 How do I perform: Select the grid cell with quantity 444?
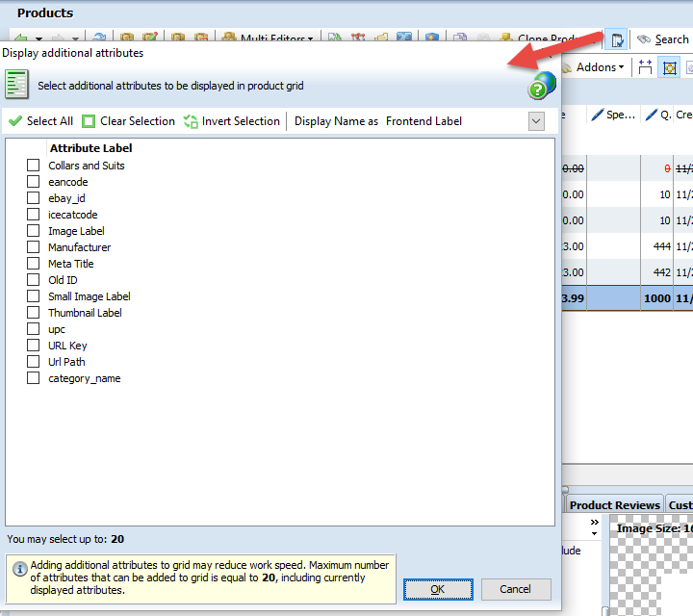[x=656, y=246]
